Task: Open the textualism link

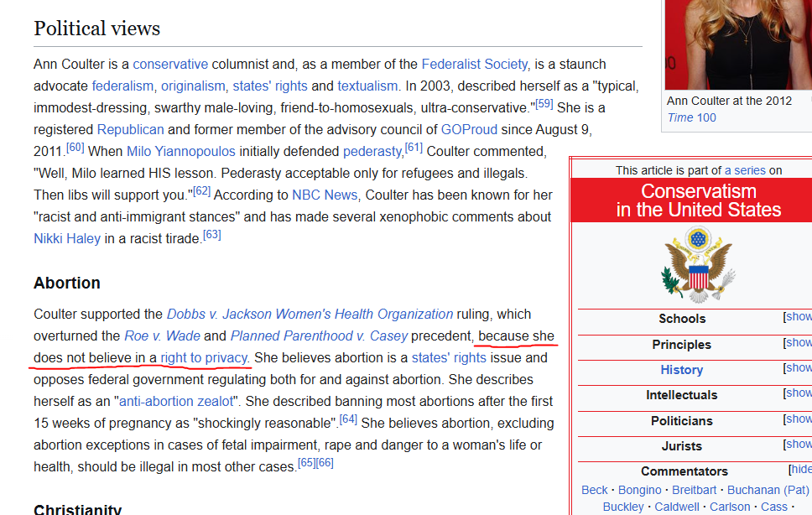Action: pyautogui.click(x=367, y=86)
